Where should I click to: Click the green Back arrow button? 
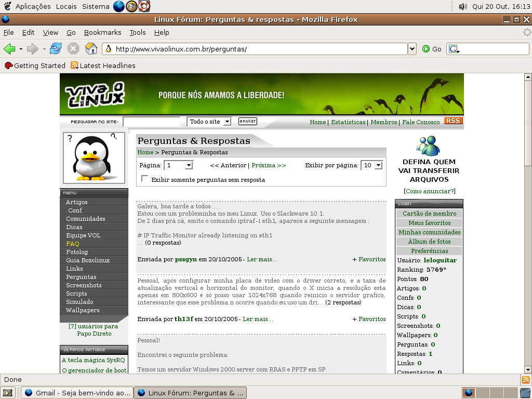9,49
